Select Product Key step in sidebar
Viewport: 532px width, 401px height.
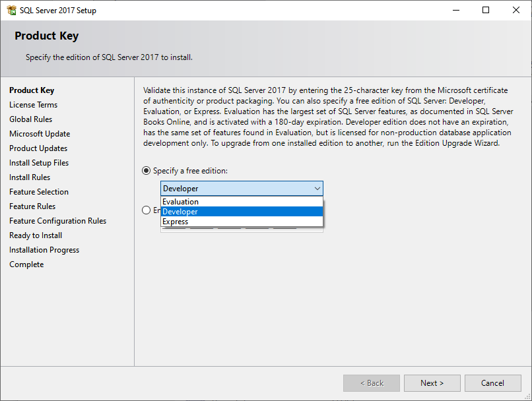[x=32, y=90]
